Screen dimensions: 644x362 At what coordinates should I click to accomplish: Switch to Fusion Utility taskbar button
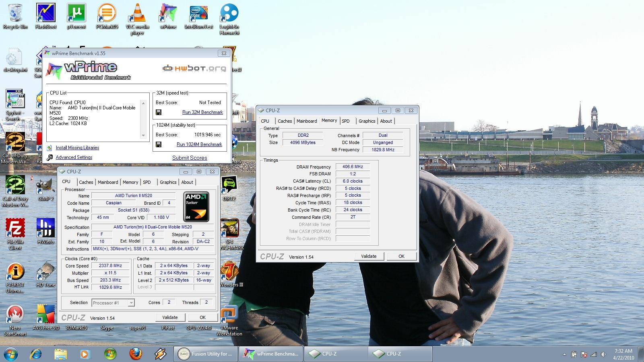(x=206, y=354)
